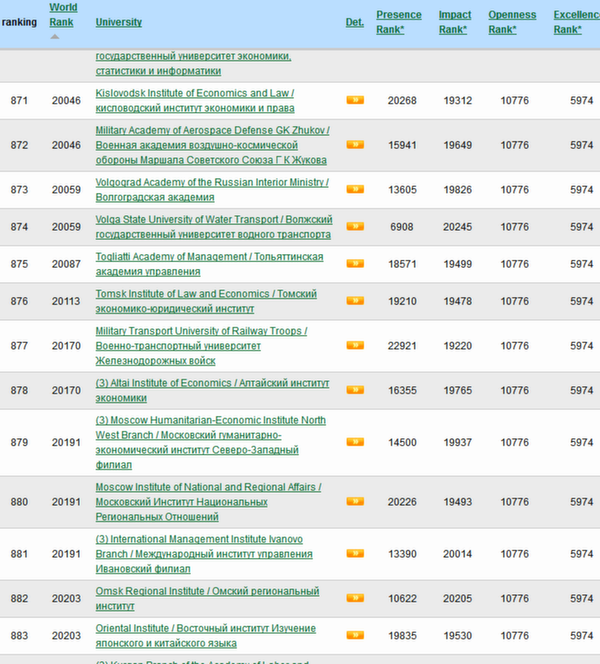
Task: Select impact rank value 20245
Action: pos(458,227)
